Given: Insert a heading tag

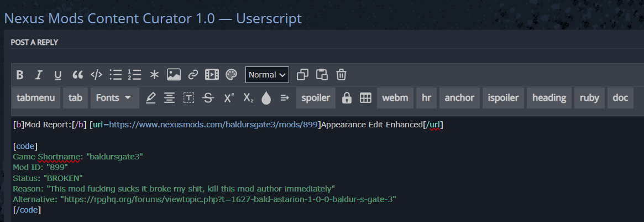Looking at the screenshot, I should click(x=549, y=98).
